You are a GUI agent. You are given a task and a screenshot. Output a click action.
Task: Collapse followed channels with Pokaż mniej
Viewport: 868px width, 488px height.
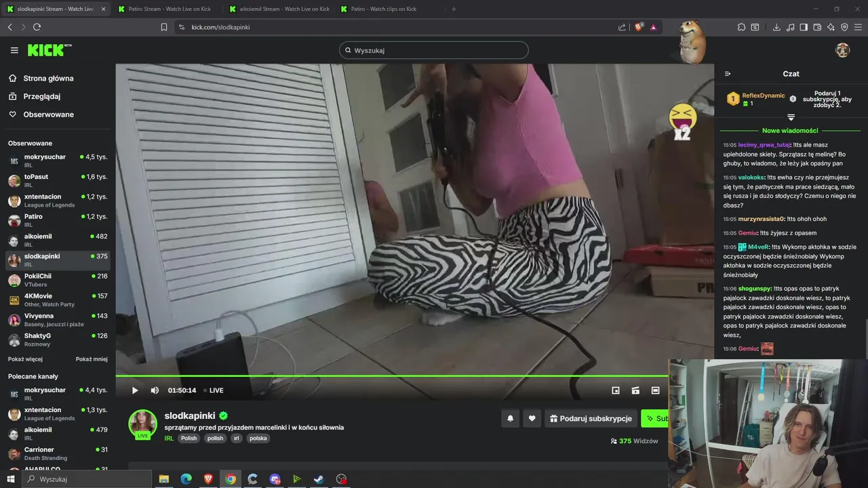click(x=92, y=359)
